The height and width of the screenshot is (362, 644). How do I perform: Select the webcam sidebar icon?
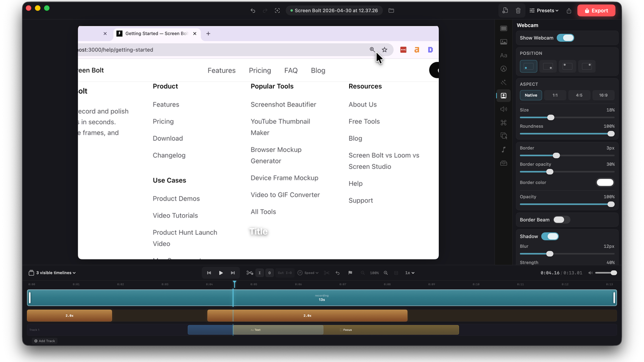(x=504, y=96)
